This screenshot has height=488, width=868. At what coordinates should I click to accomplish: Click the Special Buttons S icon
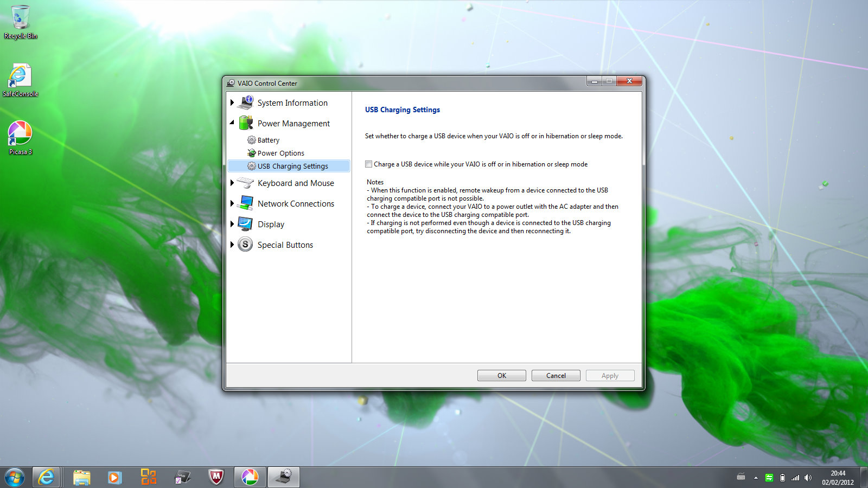[x=245, y=245]
